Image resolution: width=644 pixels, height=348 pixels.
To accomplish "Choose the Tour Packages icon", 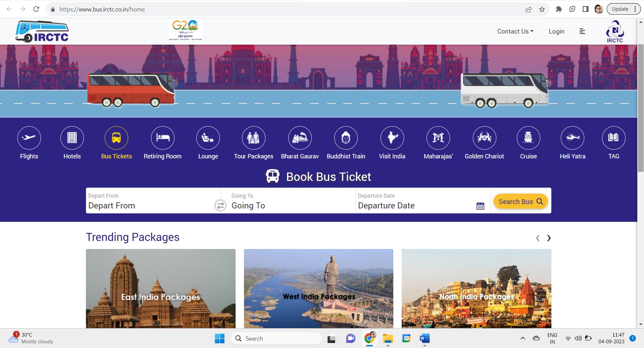I will pos(253,138).
